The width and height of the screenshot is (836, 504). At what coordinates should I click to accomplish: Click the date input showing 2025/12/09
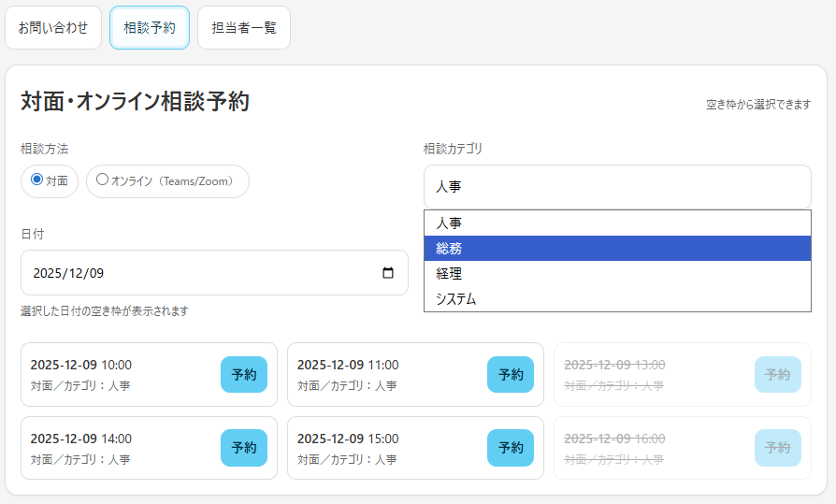point(187,273)
